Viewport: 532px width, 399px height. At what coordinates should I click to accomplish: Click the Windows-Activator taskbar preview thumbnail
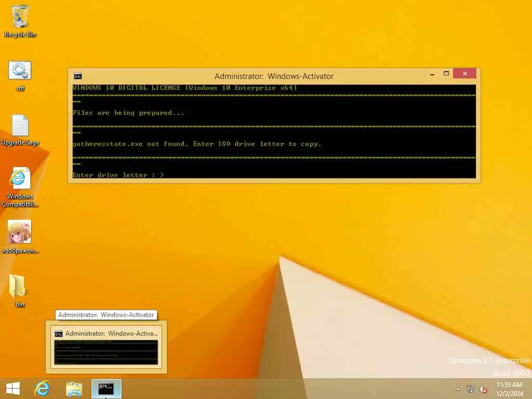pos(106,347)
